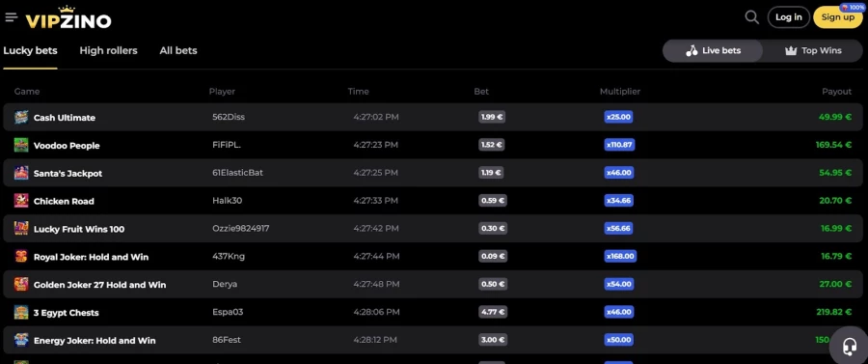Click the x54.00 multiplier badge
Screen dimensions: 868x364
[x=619, y=284]
